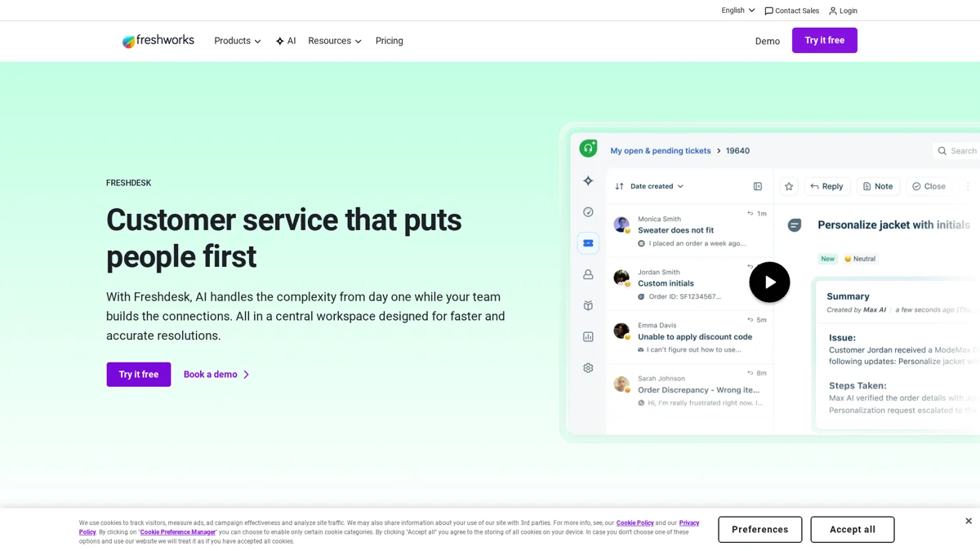This screenshot has width=980, height=551.
Task: Click the Book a demo link
Action: (216, 375)
